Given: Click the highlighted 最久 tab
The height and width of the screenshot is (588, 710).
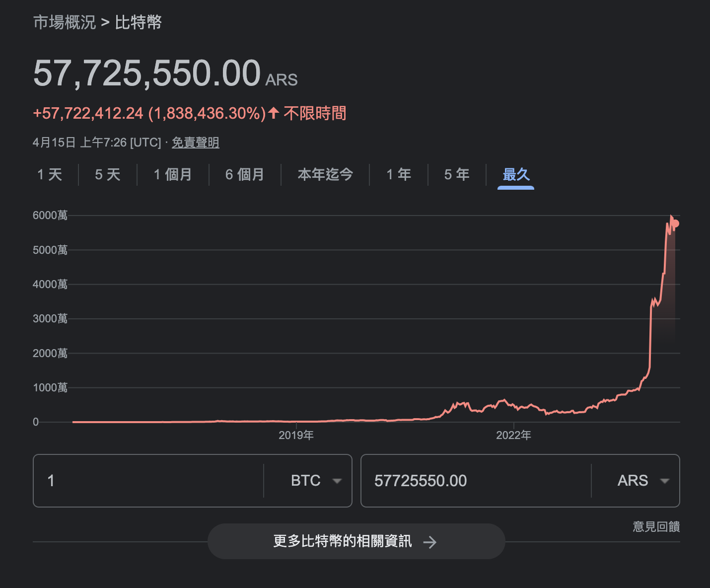Looking at the screenshot, I should [515, 175].
